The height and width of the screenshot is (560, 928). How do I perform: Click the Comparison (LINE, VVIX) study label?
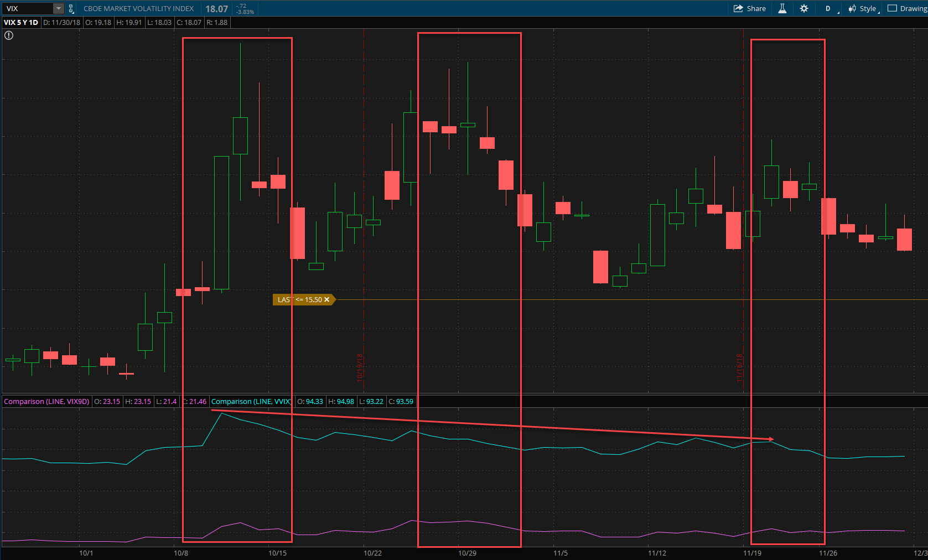click(x=251, y=402)
